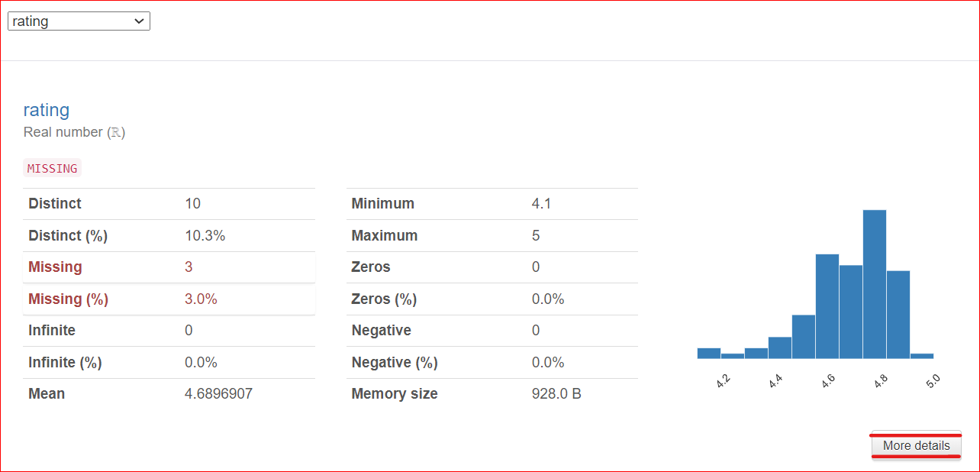Click the 4.6 axis tick label
Viewport: 980px width, 472px height.
[829, 381]
